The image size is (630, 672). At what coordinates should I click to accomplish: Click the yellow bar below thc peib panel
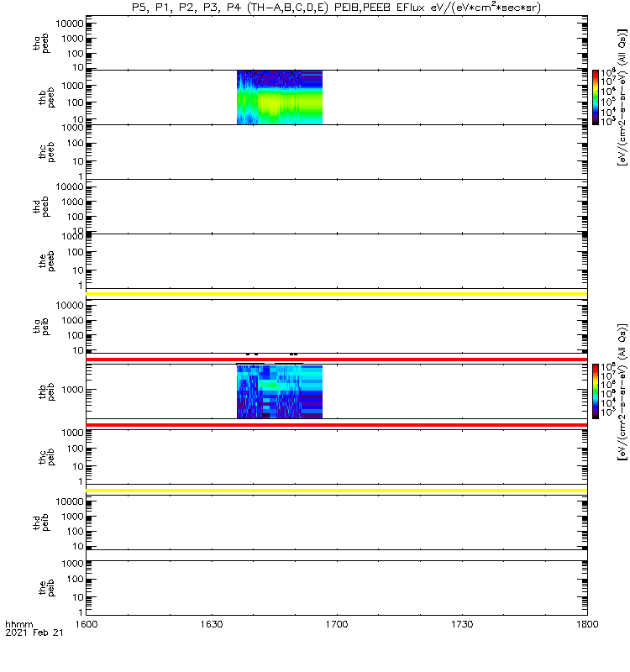[x=337, y=490]
